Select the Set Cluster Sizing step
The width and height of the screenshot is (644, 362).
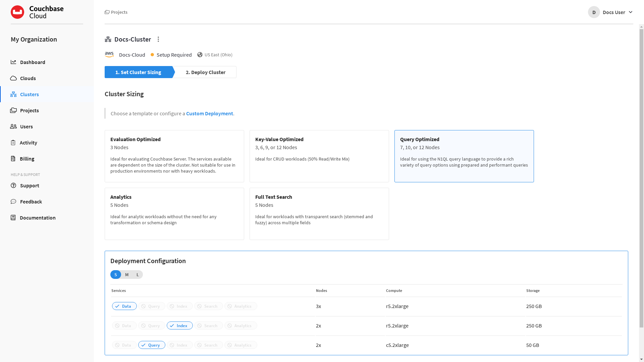pos(138,72)
